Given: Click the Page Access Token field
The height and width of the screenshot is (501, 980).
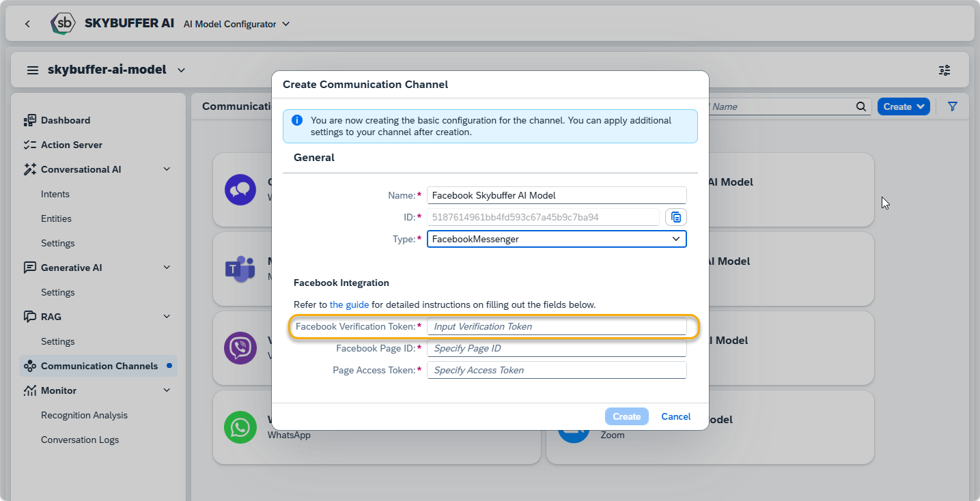Looking at the screenshot, I should point(557,370).
